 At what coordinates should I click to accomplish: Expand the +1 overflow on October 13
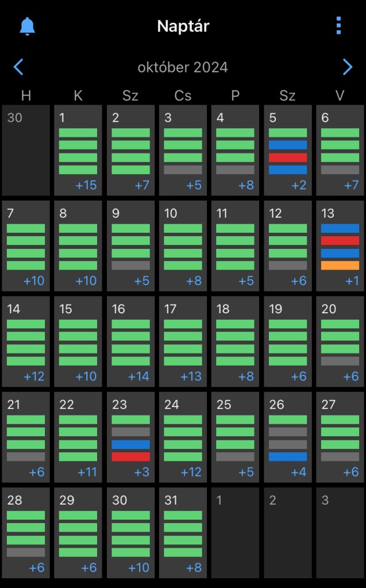tap(352, 281)
